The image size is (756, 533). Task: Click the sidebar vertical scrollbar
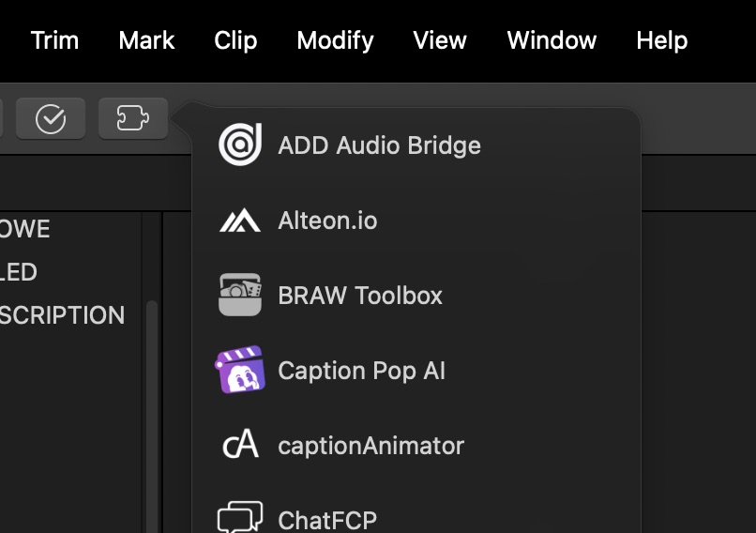point(152,413)
